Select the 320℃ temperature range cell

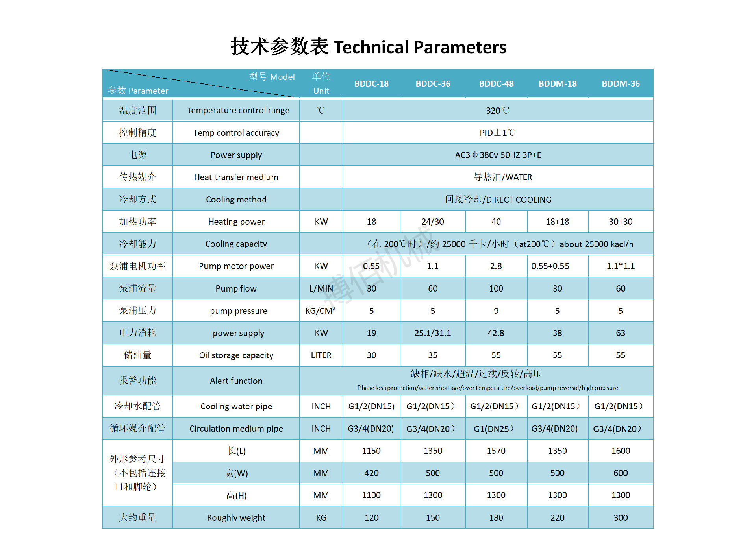tap(497, 111)
